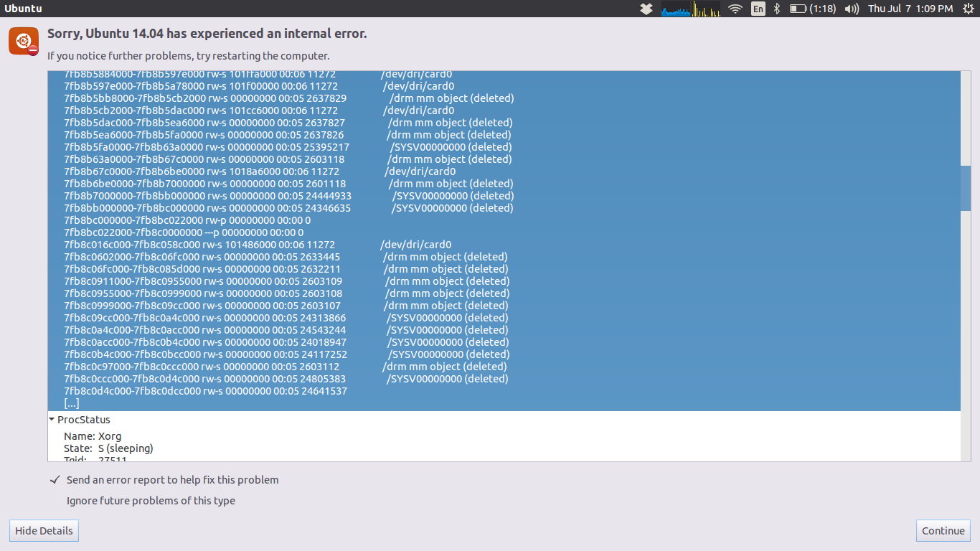Click the details pane vertical scrollbar thumb
Screen dimensions: 980x551
(x=966, y=188)
